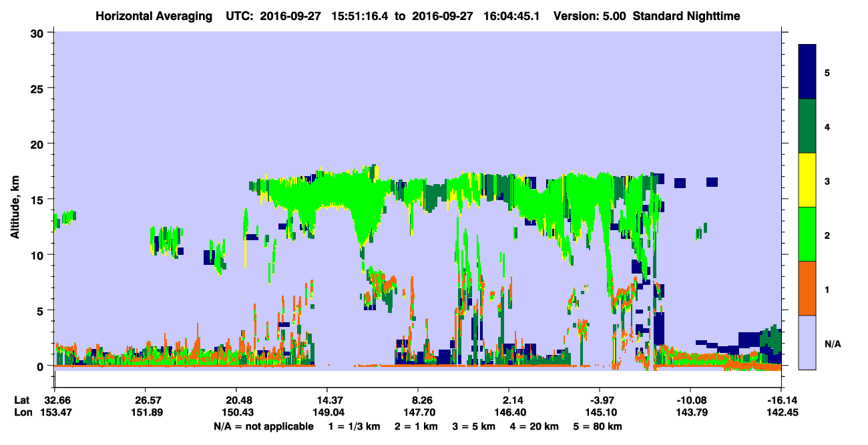Click colorbar label 'N/A'
868x445 pixels.
pyautogui.click(x=832, y=343)
